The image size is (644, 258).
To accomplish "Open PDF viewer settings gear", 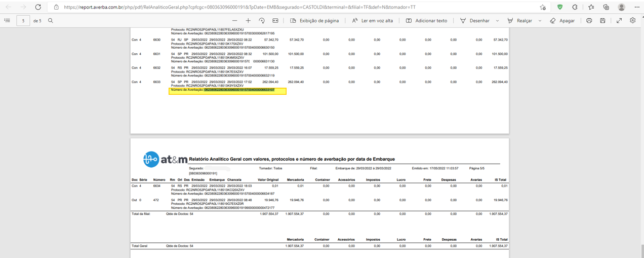I will tap(632, 21).
